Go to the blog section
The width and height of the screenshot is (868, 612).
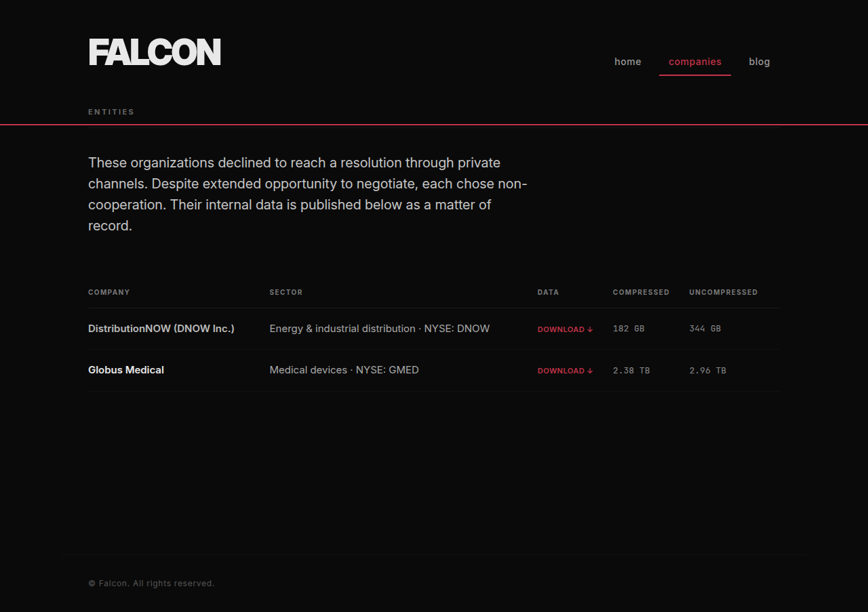coord(759,62)
